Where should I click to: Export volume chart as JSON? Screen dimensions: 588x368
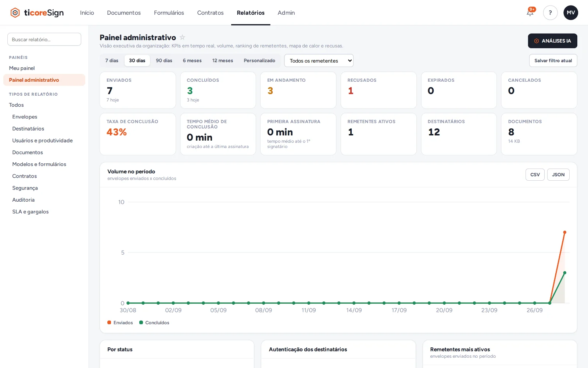(558, 175)
